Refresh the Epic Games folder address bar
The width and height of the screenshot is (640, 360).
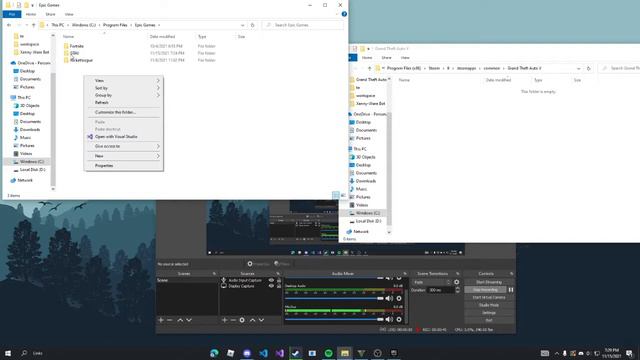253,25
